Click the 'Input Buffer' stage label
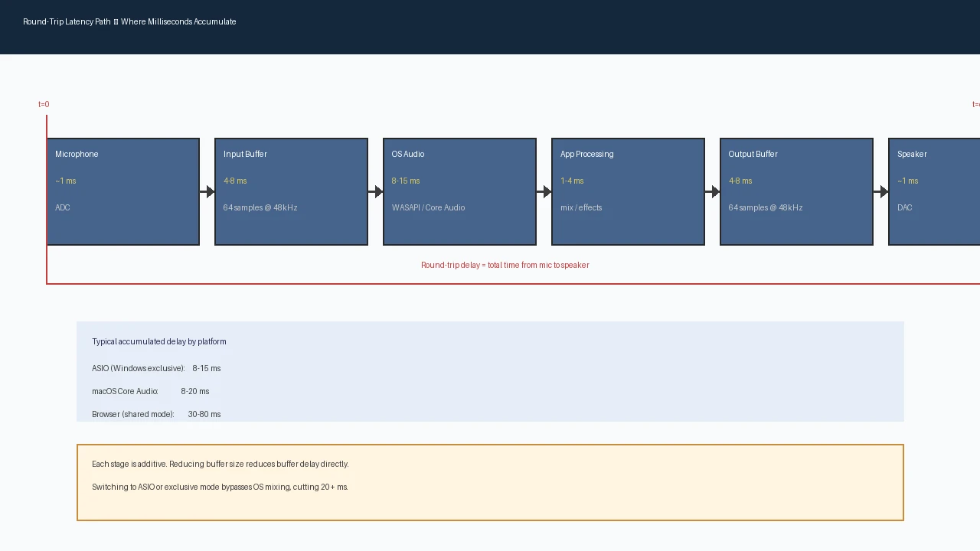The image size is (980, 551). click(245, 154)
